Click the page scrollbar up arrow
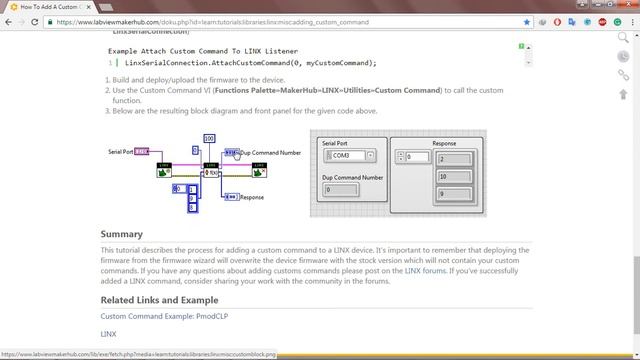This screenshot has width=640, height=360. click(636, 36)
